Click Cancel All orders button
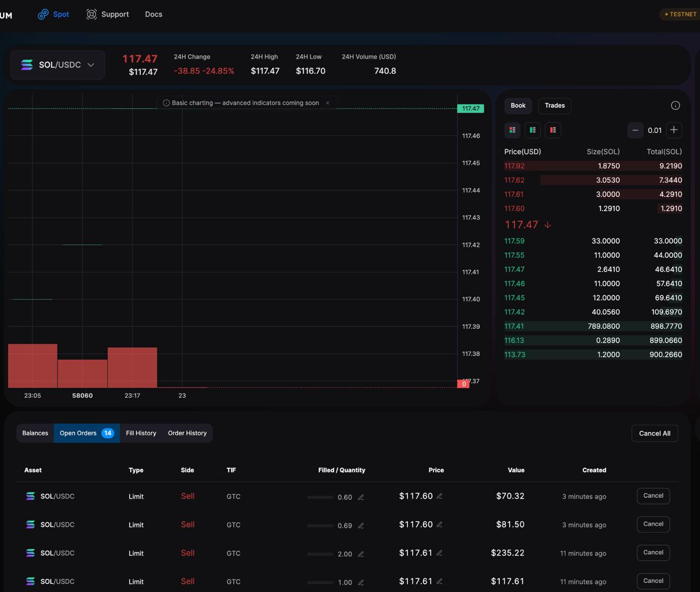The height and width of the screenshot is (592, 700). coord(655,433)
